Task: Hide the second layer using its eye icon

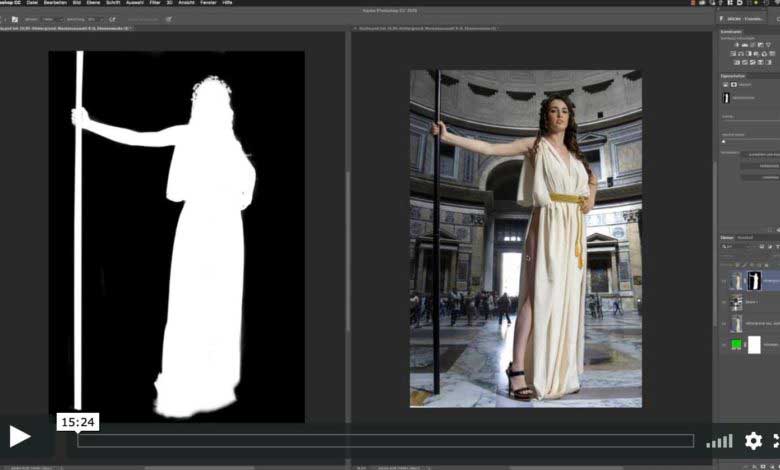Action: [x=723, y=303]
